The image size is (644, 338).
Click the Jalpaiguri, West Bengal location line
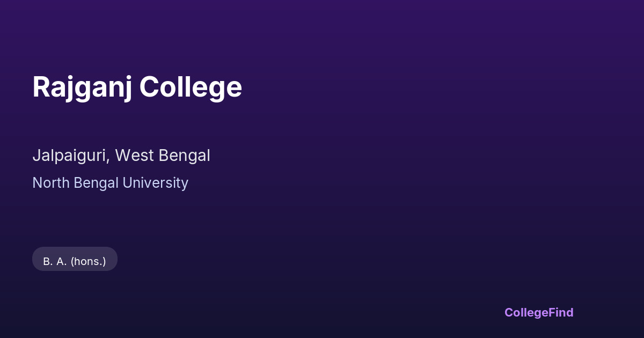coord(121,156)
